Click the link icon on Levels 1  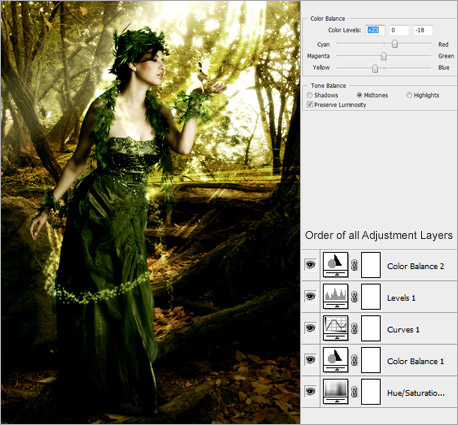coord(355,297)
